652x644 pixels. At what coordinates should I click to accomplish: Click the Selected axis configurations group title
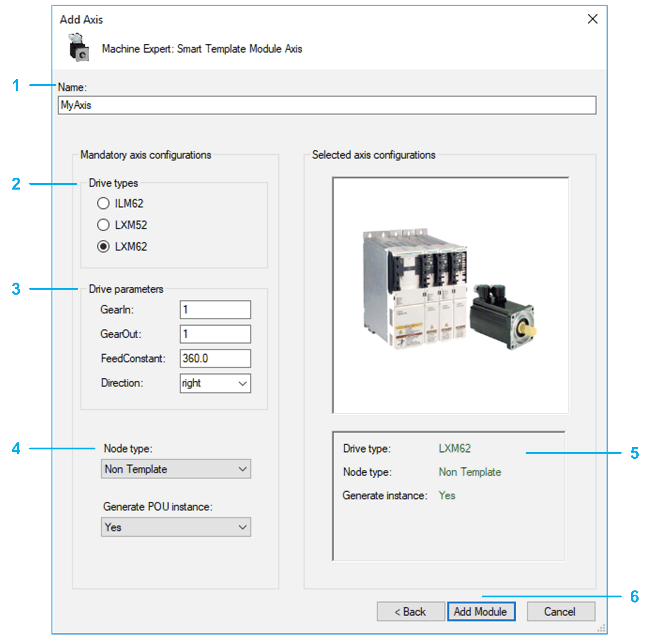pos(374,155)
